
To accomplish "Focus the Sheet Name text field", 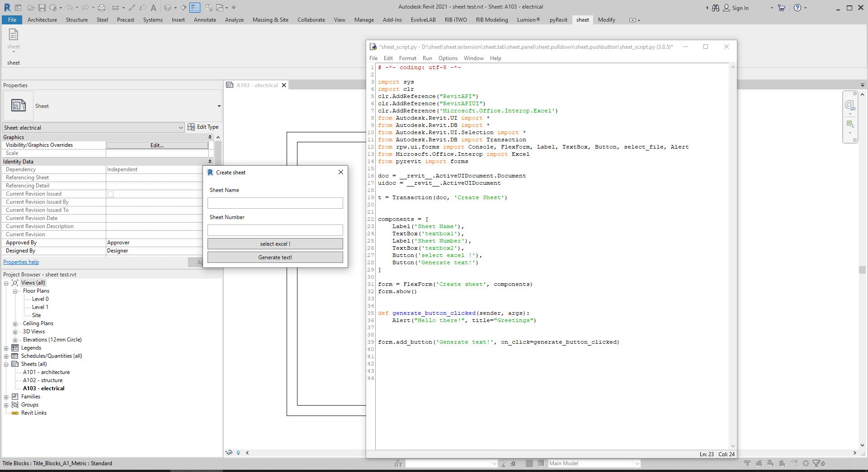I will click(275, 203).
